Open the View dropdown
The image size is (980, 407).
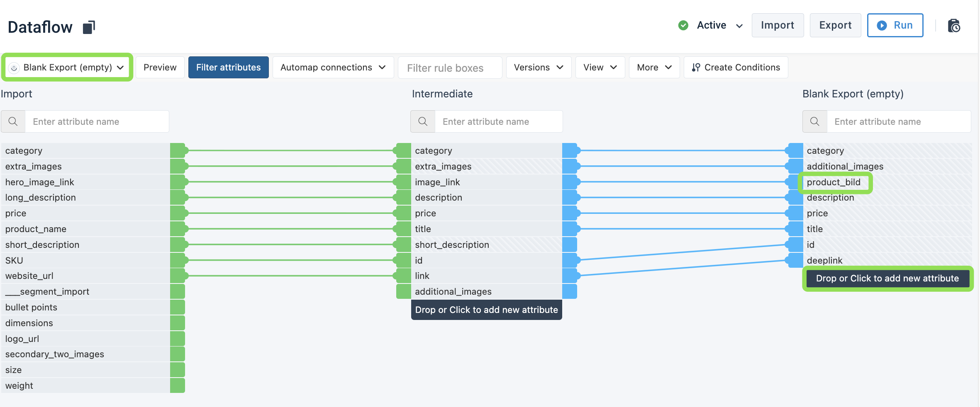(600, 67)
